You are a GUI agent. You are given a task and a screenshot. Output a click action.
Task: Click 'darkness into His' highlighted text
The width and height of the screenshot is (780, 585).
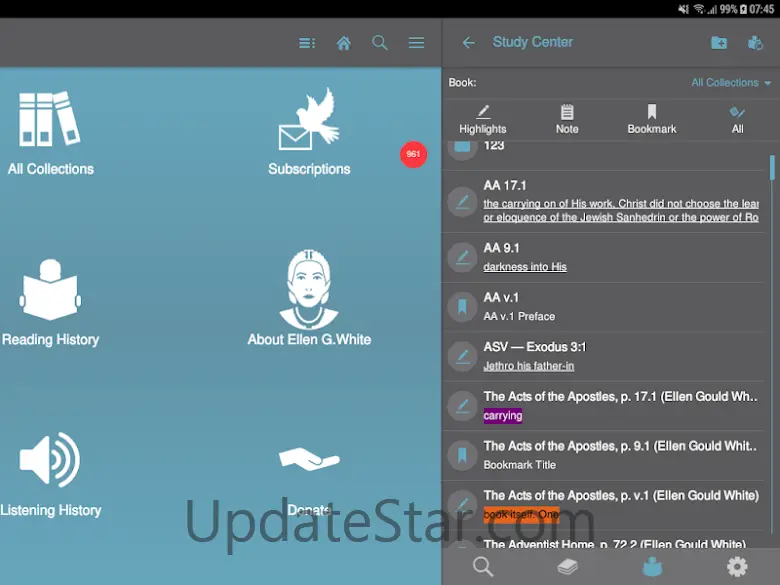point(525,267)
